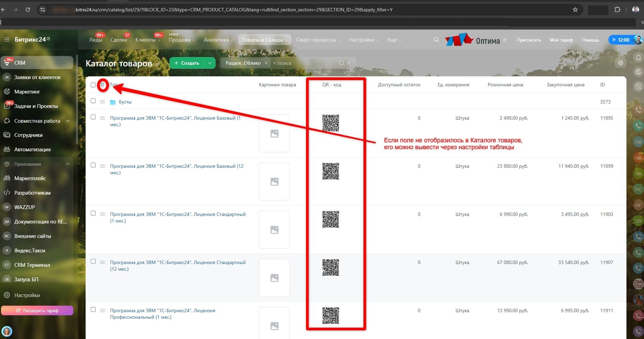Expand the Аналитика menu
The image size is (644, 339).
[218, 40]
